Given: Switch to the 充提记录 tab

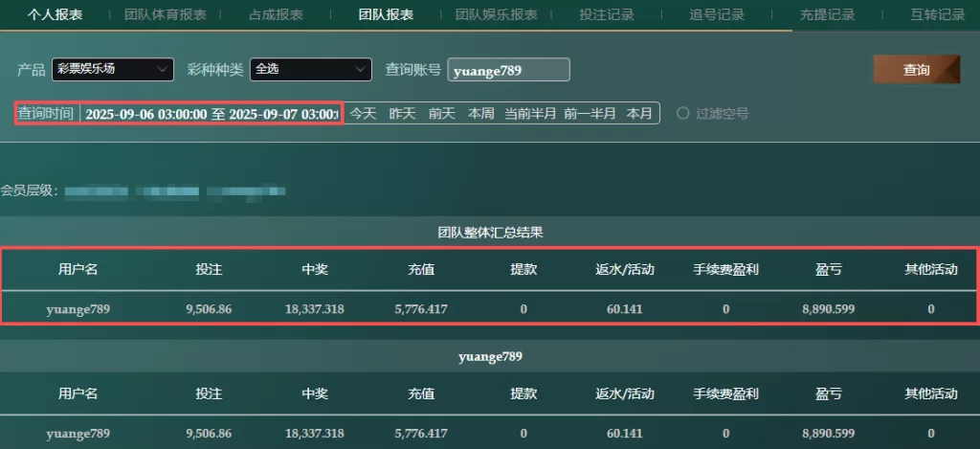Looking at the screenshot, I should point(827,15).
